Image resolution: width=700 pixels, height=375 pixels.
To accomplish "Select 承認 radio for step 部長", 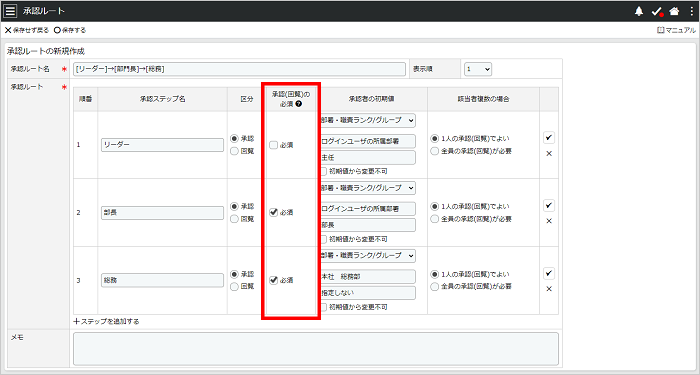I will coord(234,207).
